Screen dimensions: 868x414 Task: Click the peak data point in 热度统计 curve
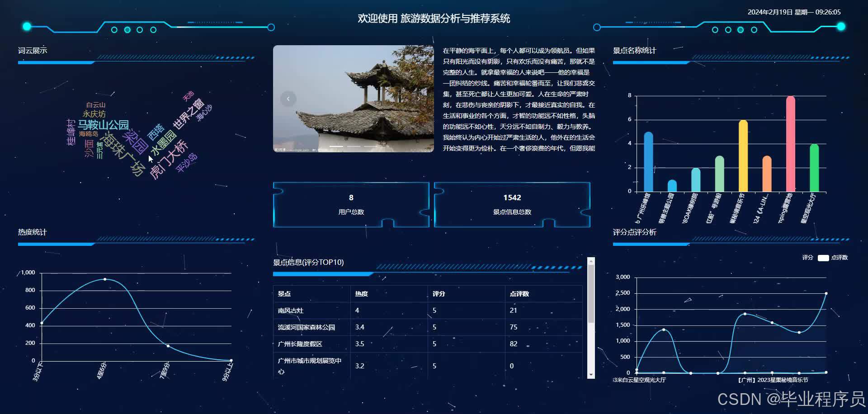(x=105, y=279)
